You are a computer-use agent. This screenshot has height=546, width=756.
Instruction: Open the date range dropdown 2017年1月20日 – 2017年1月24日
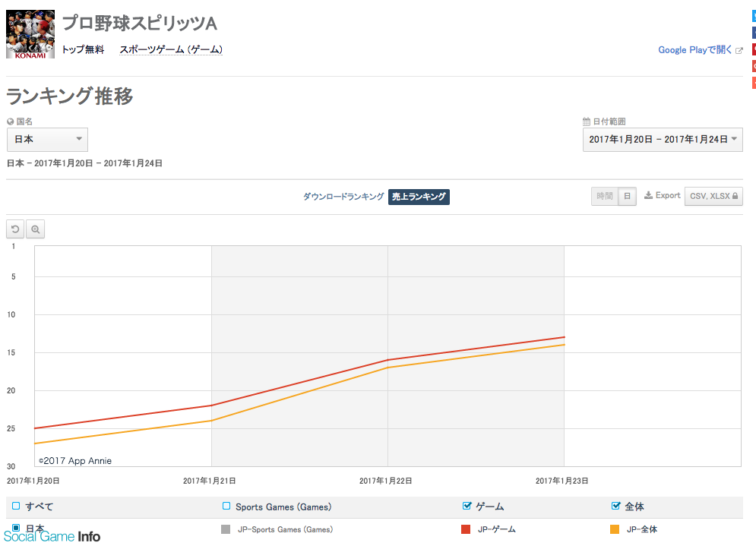[663, 139]
